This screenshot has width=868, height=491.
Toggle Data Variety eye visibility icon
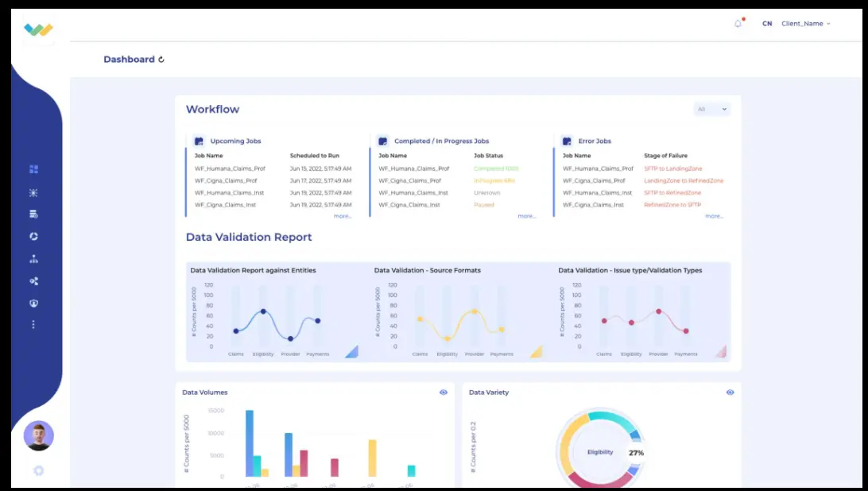(x=730, y=392)
